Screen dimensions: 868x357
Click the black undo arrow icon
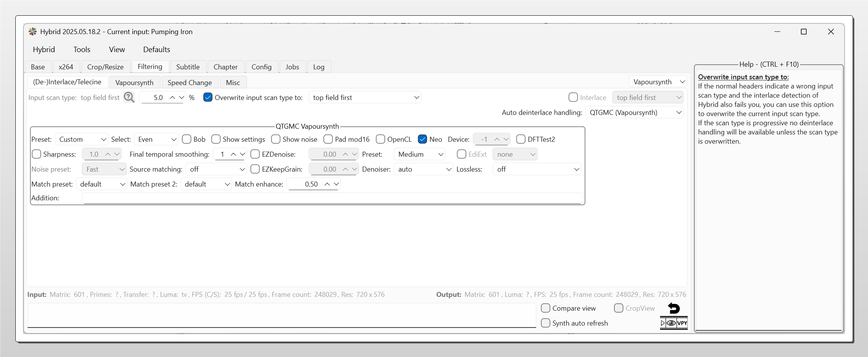[x=674, y=308]
